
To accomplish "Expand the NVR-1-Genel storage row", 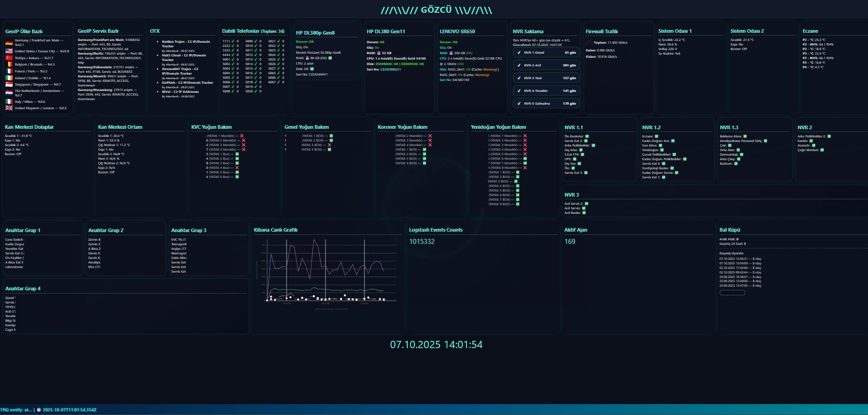I will (x=546, y=53).
